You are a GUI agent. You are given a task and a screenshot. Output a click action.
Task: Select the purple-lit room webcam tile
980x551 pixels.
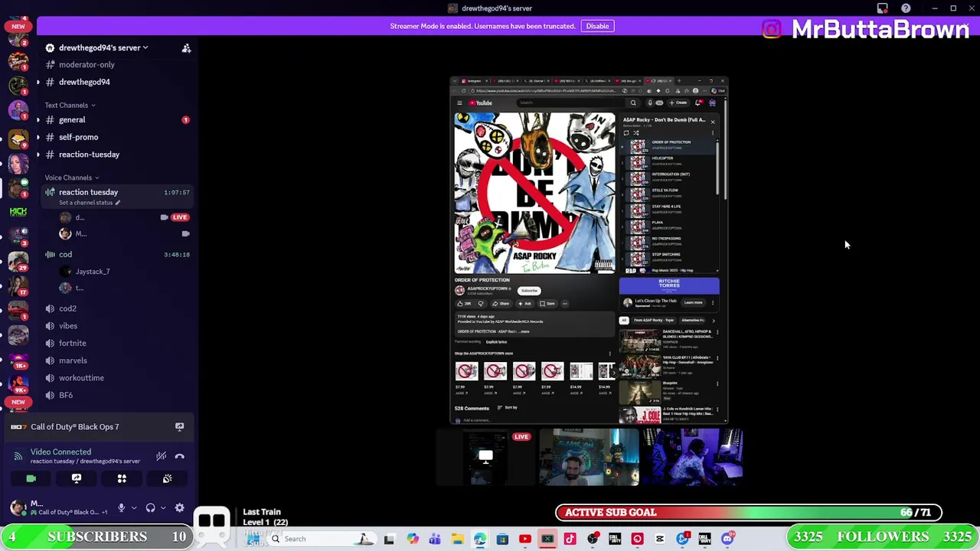693,458
